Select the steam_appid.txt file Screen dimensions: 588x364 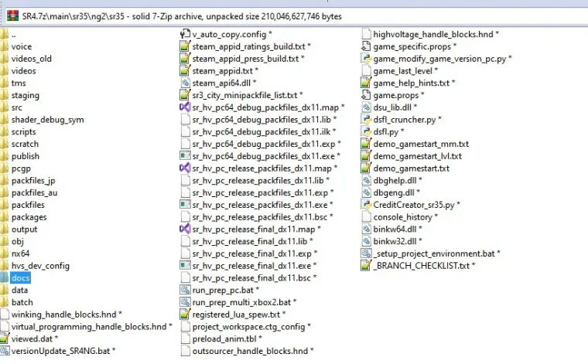click(x=223, y=71)
